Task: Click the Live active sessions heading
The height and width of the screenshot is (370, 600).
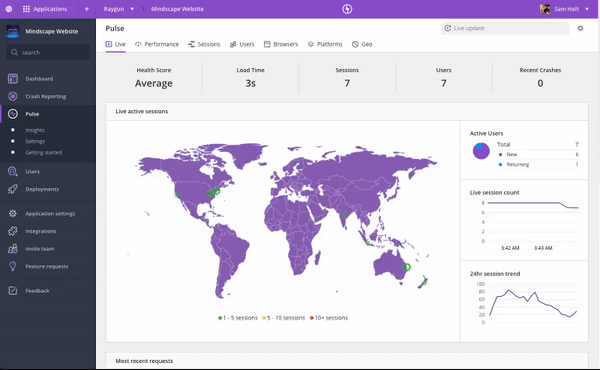Action: pos(142,111)
